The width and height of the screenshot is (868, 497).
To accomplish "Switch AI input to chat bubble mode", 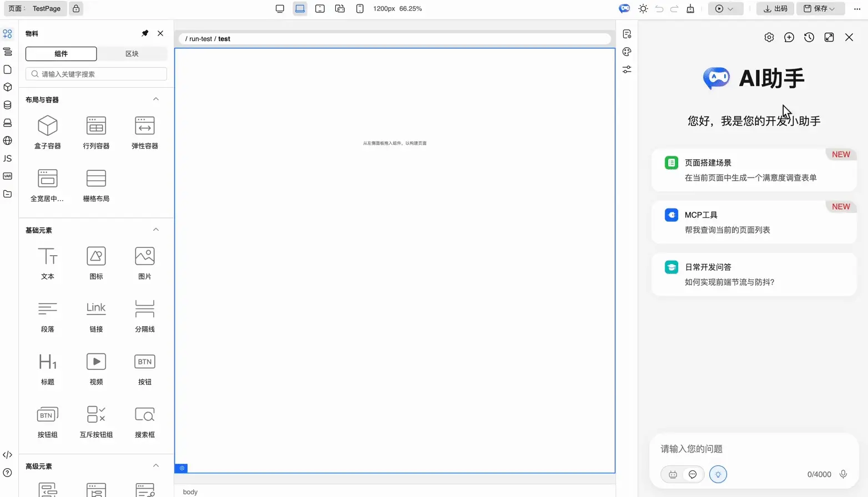I will coord(693,474).
